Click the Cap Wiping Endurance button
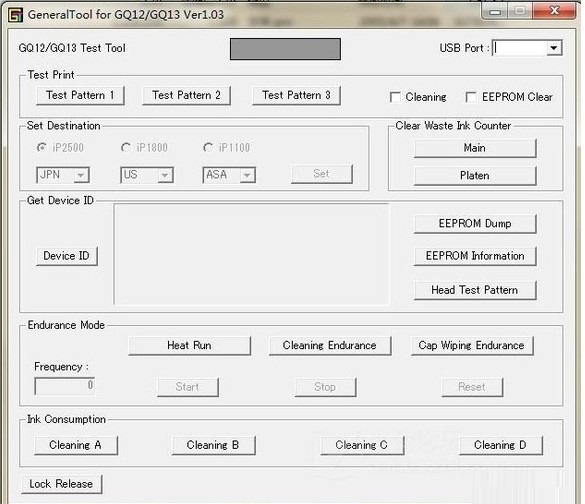The width and height of the screenshot is (585, 504). click(472, 345)
